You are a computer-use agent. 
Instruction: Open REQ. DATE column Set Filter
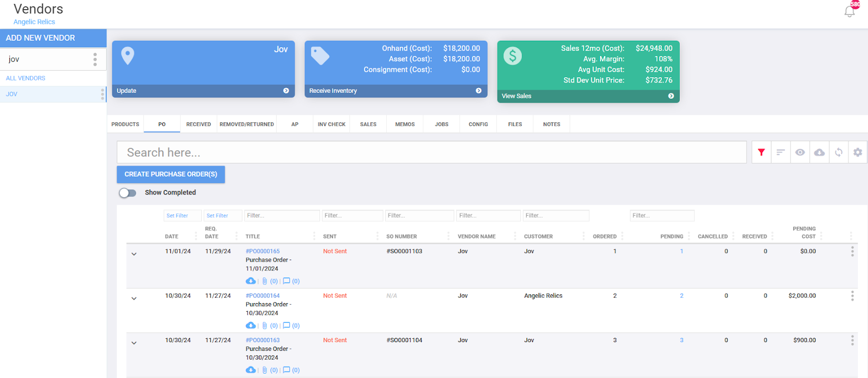pyautogui.click(x=223, y=216)
